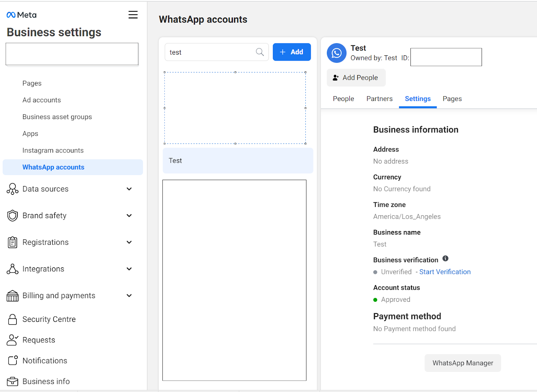Expand the Integrations section chevron

coord(129,269)
